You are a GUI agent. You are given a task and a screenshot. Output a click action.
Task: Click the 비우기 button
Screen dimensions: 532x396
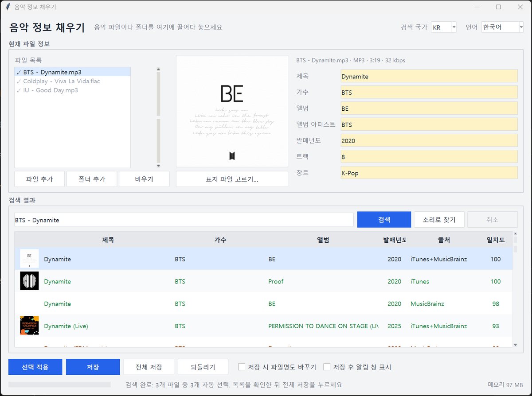tap(144, 179)
